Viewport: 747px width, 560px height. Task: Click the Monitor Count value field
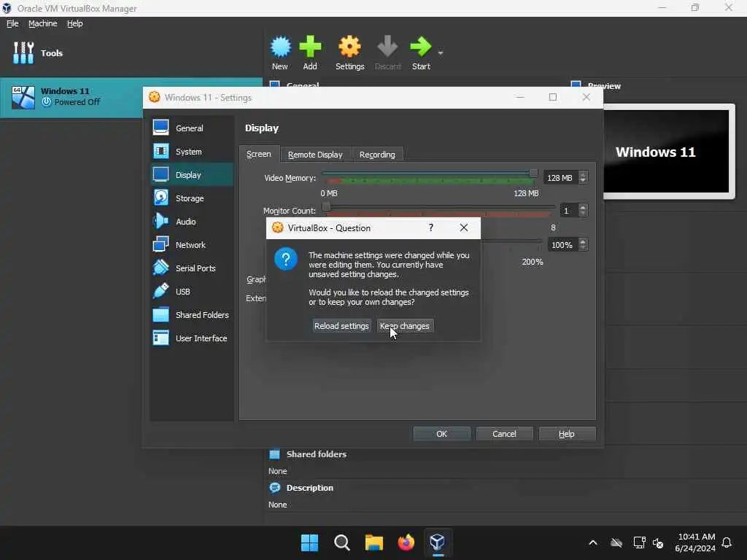point(568,211)
